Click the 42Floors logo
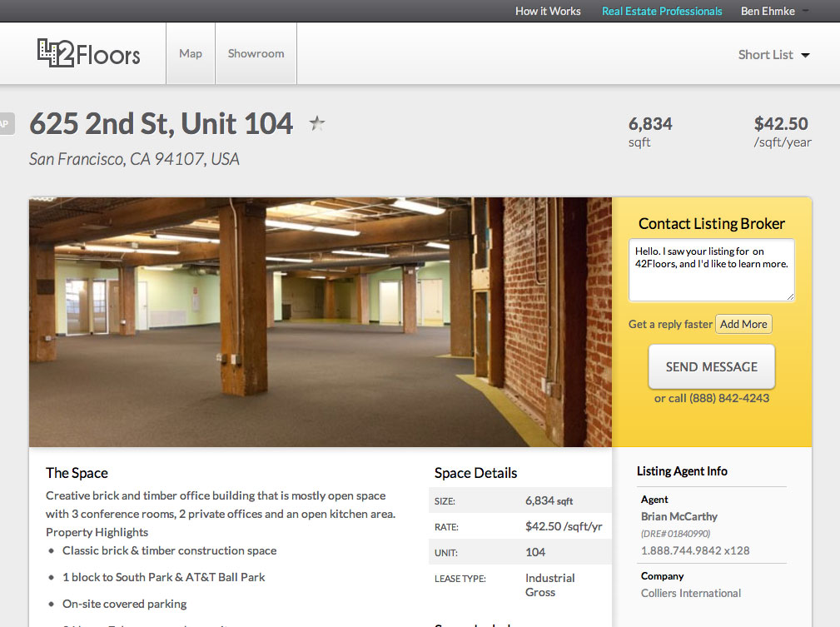 pos(88,53)
